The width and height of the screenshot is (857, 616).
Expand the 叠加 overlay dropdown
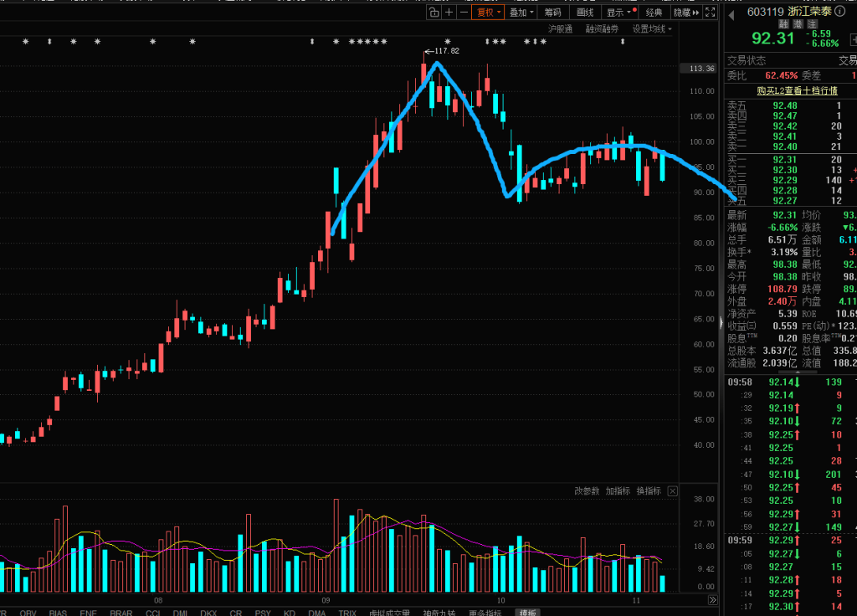521,13
